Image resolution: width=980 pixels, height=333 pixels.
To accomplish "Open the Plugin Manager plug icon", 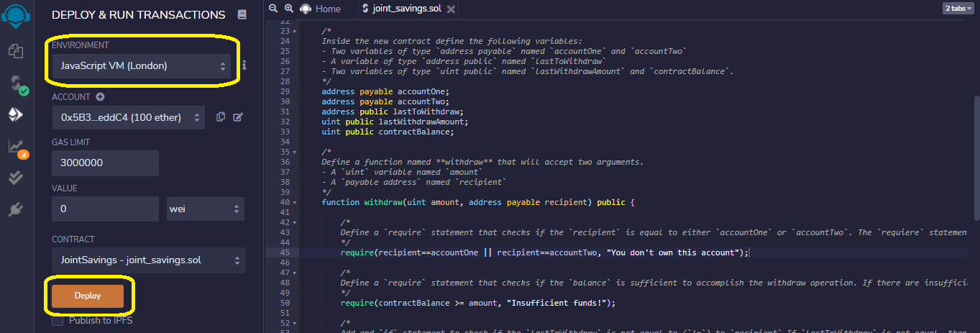I will pyautogui.click(x=16, y=209).
